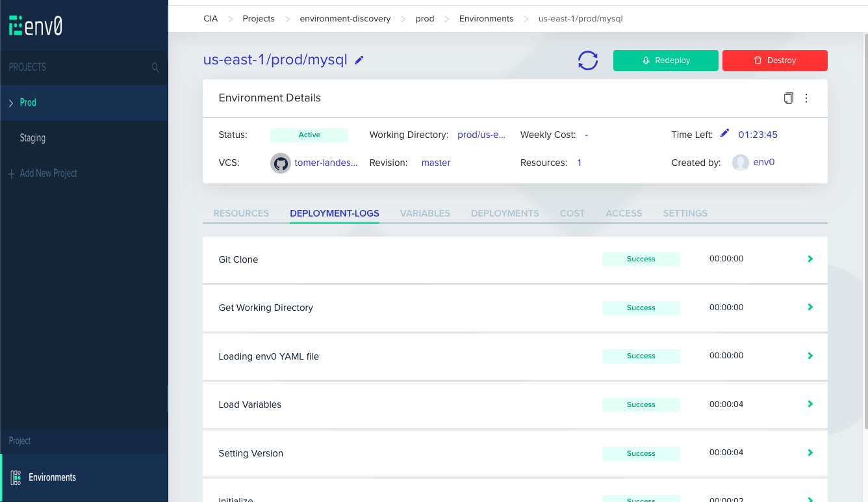868x502 pixels.
Task: Expand the Loading env0 YAML file step
Action: coord(810,356)
